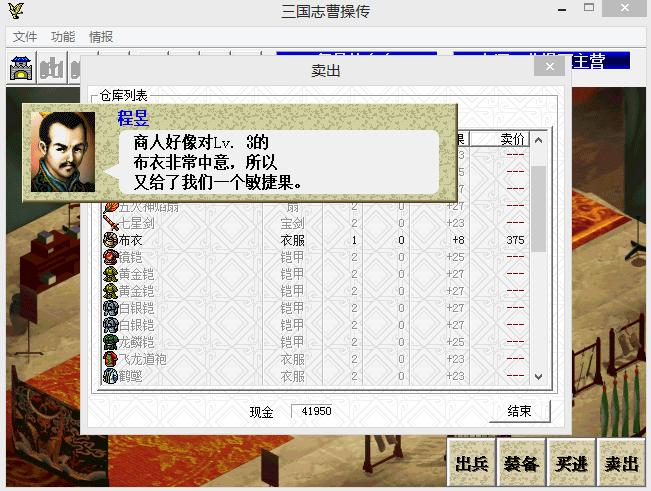Open the 功能 menu

tap(63, 37)
